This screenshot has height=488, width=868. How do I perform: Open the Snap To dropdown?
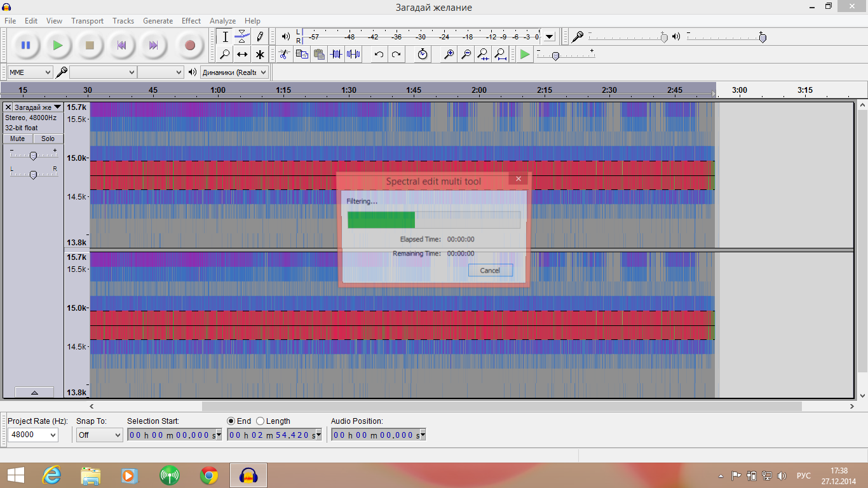(x=99, y=435)
